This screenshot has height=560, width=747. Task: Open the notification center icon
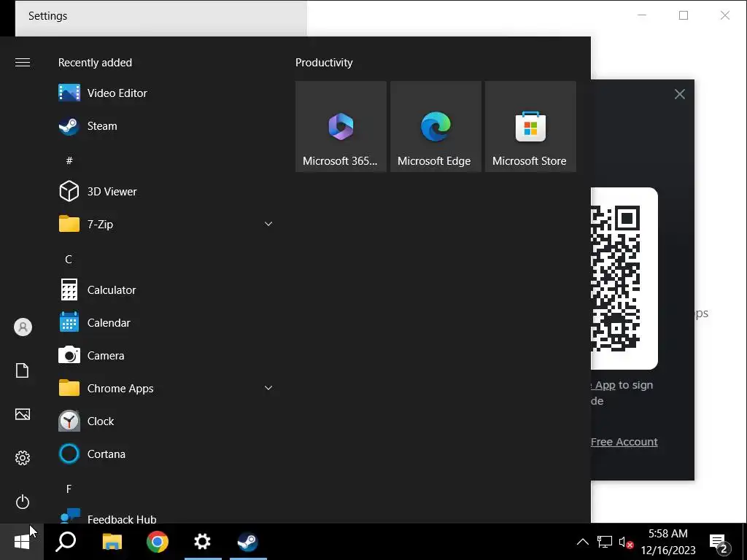click(x=719, y=542)
